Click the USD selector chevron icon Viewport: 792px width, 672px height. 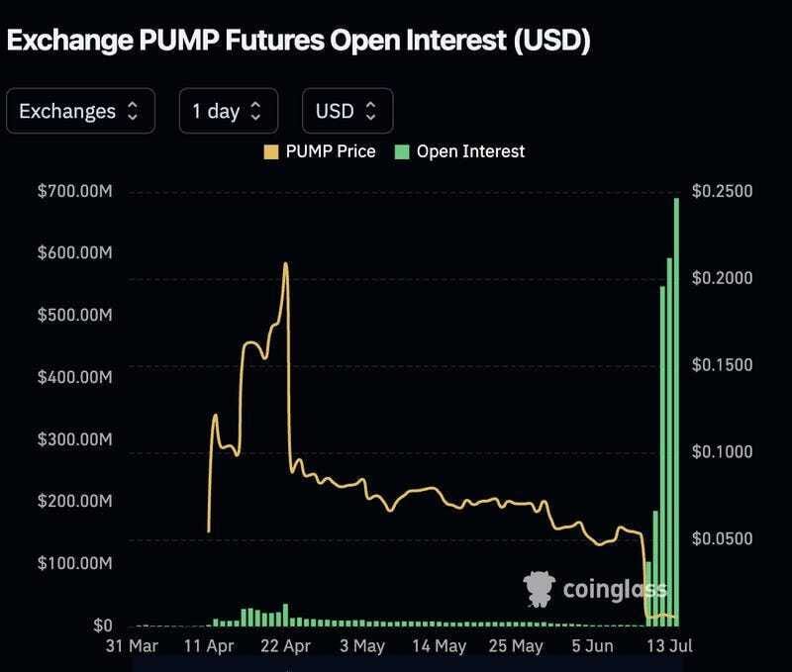[370, 111]
